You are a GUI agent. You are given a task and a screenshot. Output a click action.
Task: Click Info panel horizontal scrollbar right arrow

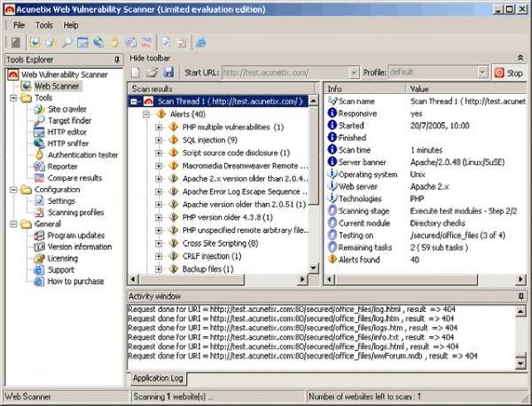(521, 279)
